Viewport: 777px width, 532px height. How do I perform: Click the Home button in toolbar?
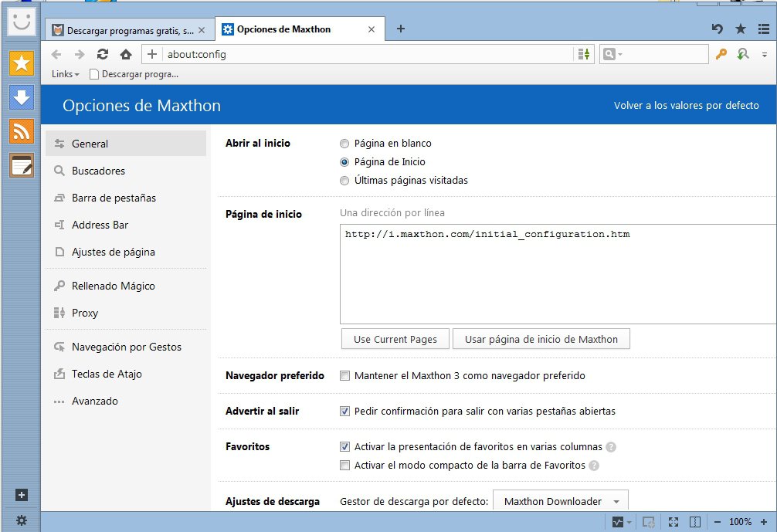click(x=126, y=54)
